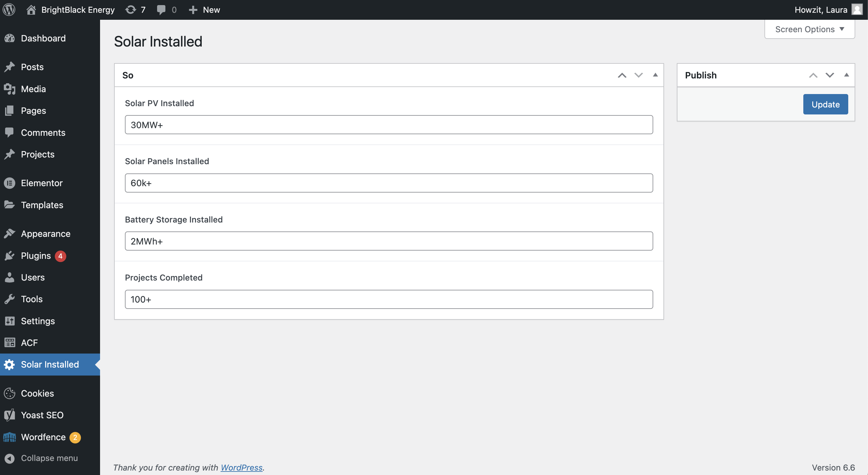Click the WordPress logo icon
The height and width of the screenshot is (475, 868).
9,10
